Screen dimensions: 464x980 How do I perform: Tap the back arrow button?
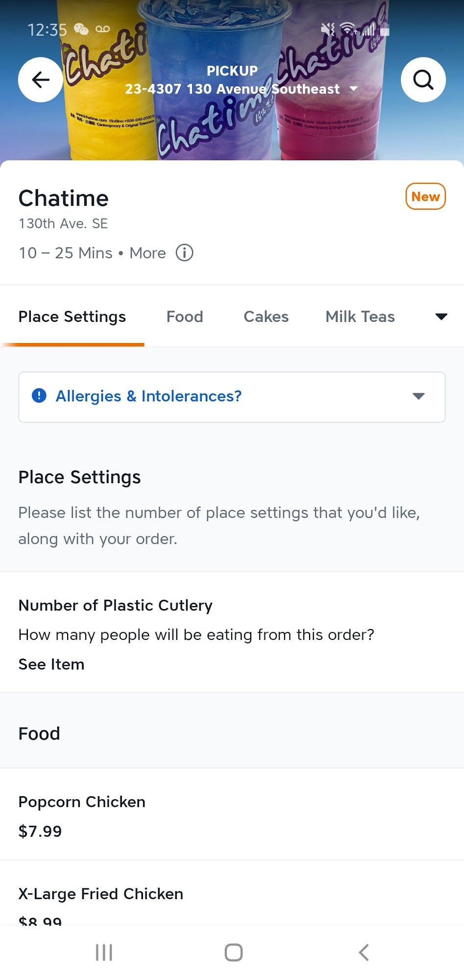41,79
